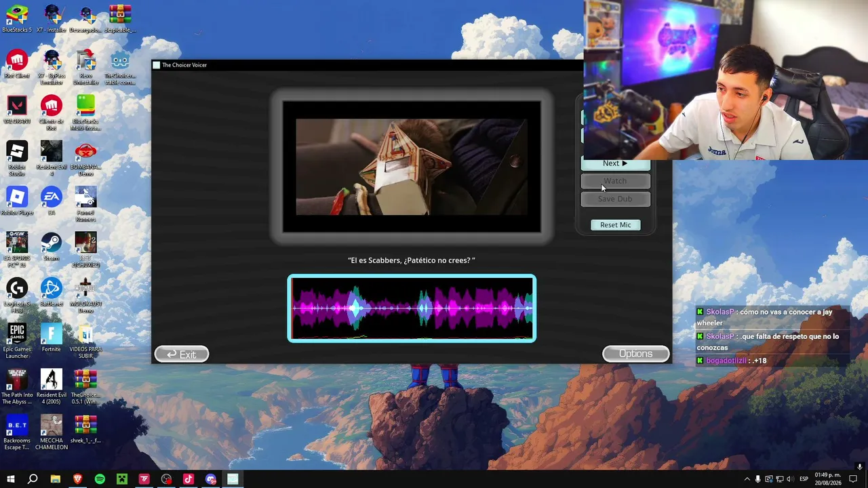Open the Backrooms Escape desktop shortcut

click(x=17, y=432)
